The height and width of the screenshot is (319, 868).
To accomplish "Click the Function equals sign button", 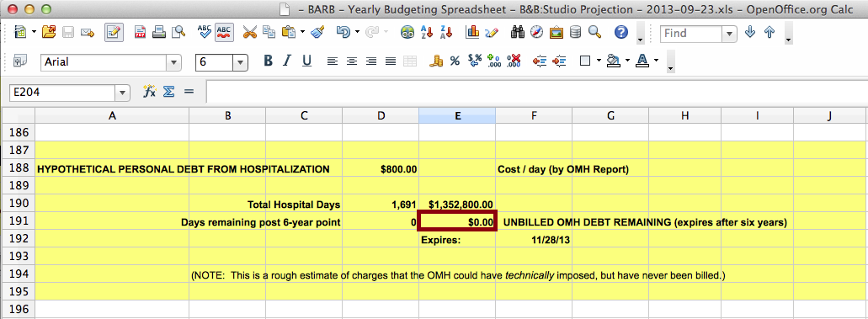I will coord(189,92).
